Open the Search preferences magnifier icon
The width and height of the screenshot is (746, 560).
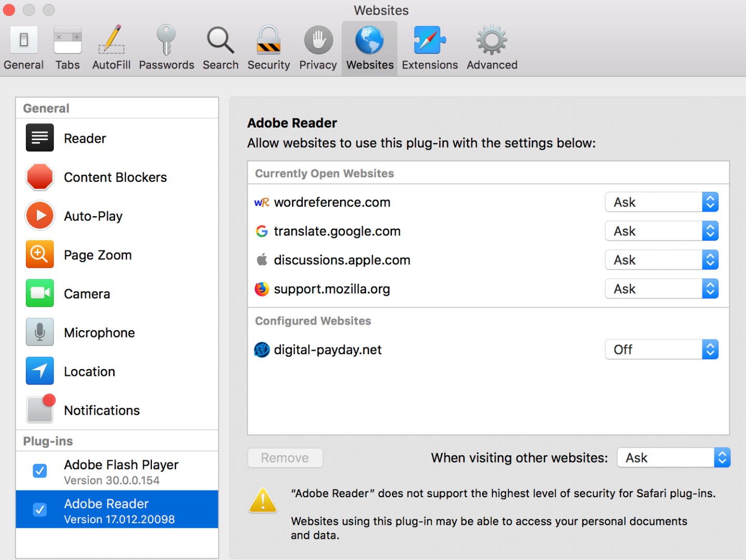pos(221,48)
